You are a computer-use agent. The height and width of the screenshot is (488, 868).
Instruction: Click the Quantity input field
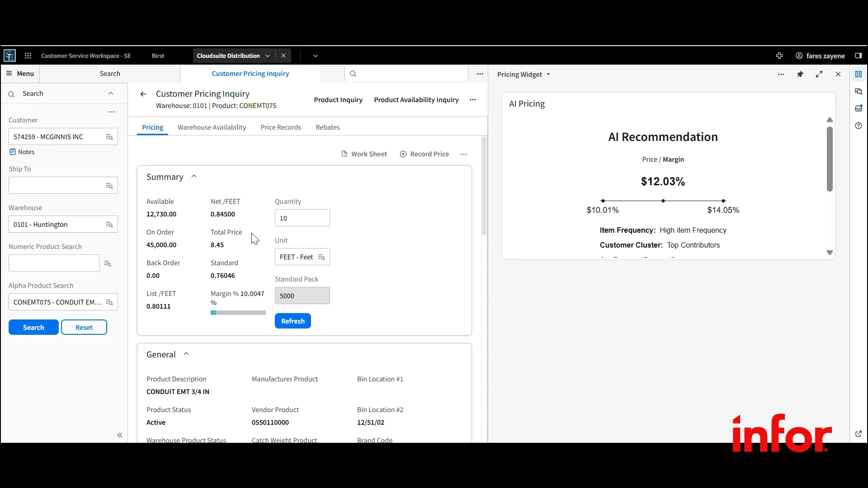pos(302,218)
